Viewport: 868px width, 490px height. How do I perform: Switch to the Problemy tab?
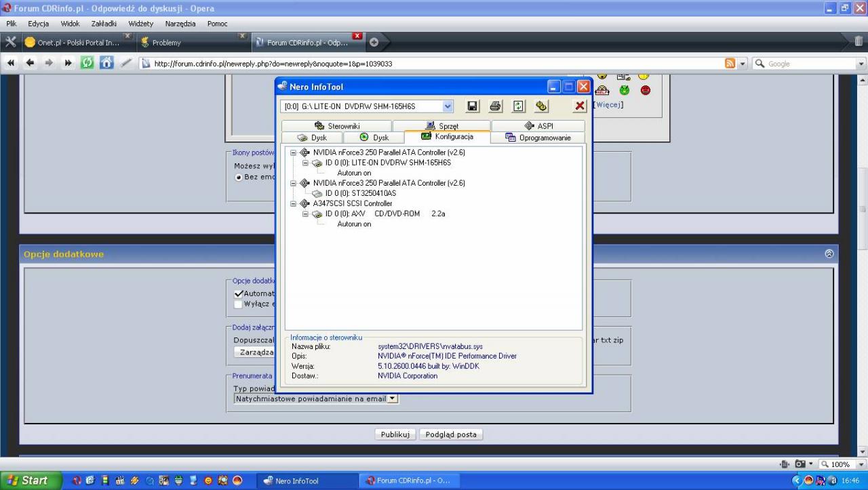(192, 42)
